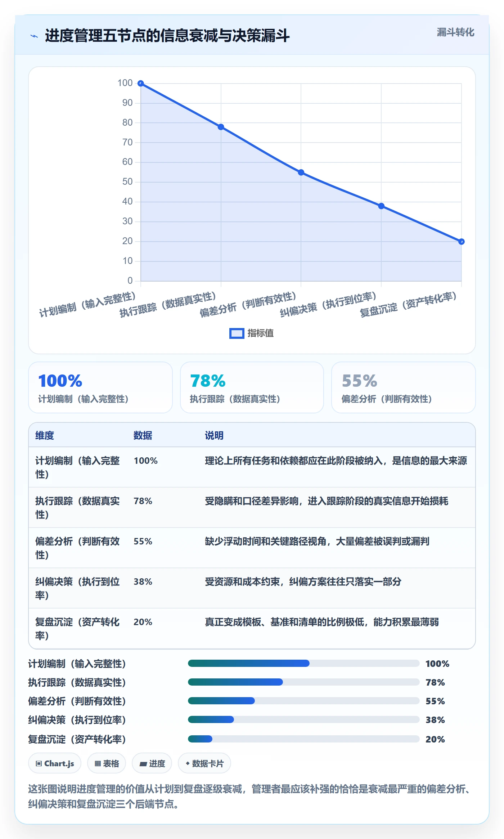This screenshot has width=504, height=839.
Task: Click the 偏差分析 progress bar at 55%
Action: pos(303,701)
